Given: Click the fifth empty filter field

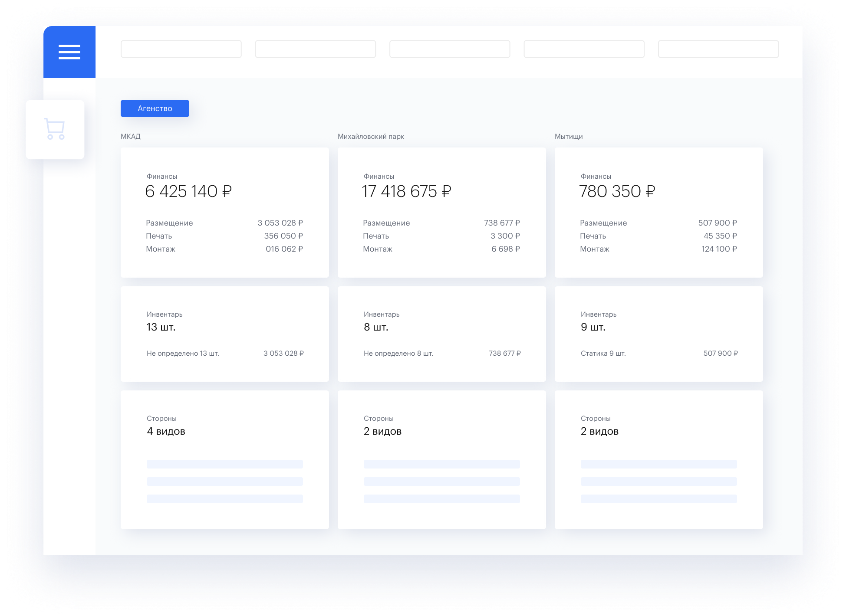Looking at the screenshot, I should coord(718,49).
